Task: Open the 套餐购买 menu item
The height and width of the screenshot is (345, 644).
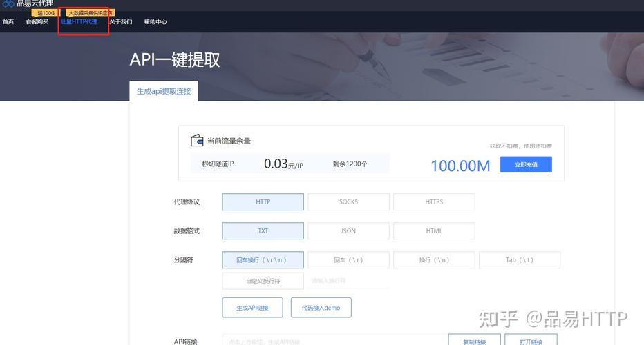Action: coord(37,22)
